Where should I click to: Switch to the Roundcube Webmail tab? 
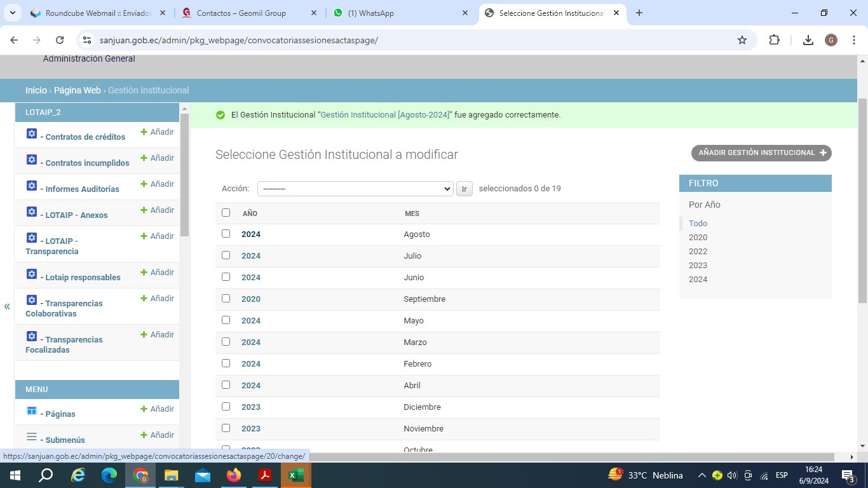(95, 13)
